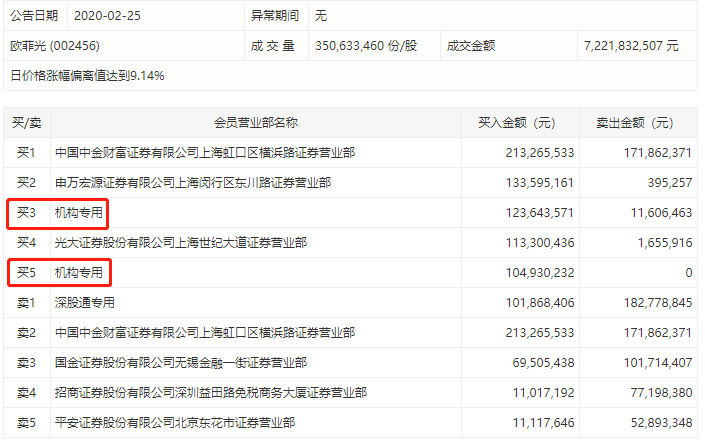
Task: Select the 卖3 row label
Action: [26, 363]
